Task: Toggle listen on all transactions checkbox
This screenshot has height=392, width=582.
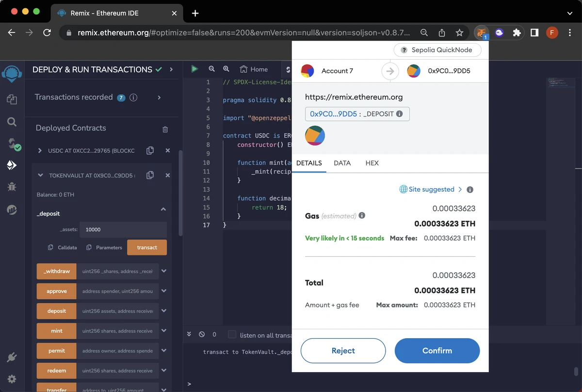Action: tap(232, 335)
